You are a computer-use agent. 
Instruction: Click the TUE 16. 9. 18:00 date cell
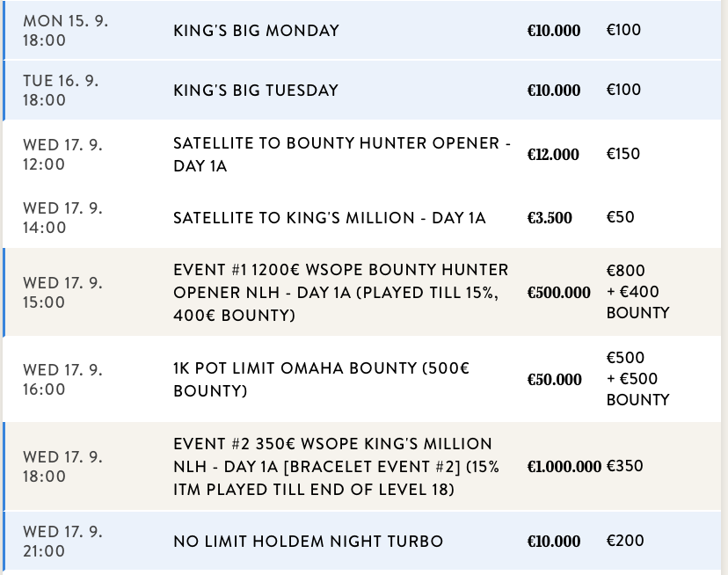pyautogui.click(x=61, y=91)
